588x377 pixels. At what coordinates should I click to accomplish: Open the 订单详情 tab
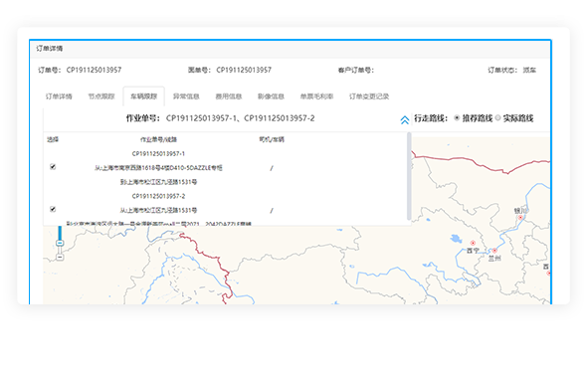pos(59,96)
